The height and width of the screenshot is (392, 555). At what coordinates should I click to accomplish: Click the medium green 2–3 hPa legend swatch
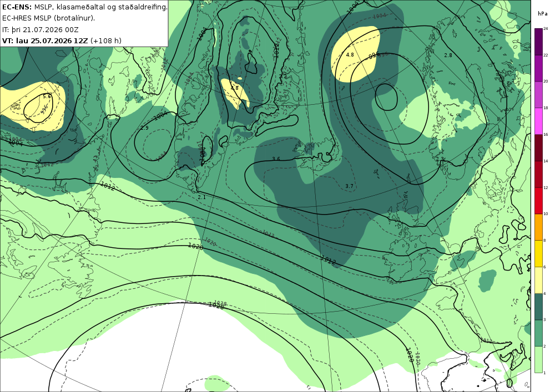coord(538,333)
